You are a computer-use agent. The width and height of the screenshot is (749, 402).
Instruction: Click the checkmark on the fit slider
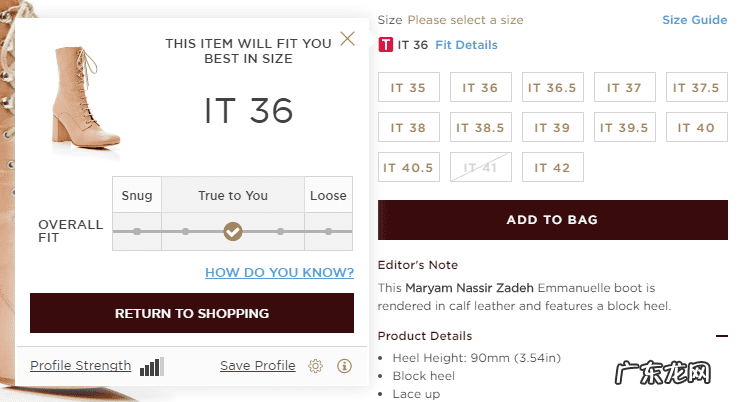(x=233, y=232)
